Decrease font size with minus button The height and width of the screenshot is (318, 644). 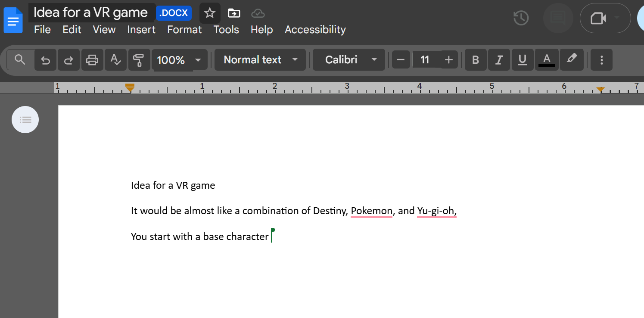tap(401, 59)
